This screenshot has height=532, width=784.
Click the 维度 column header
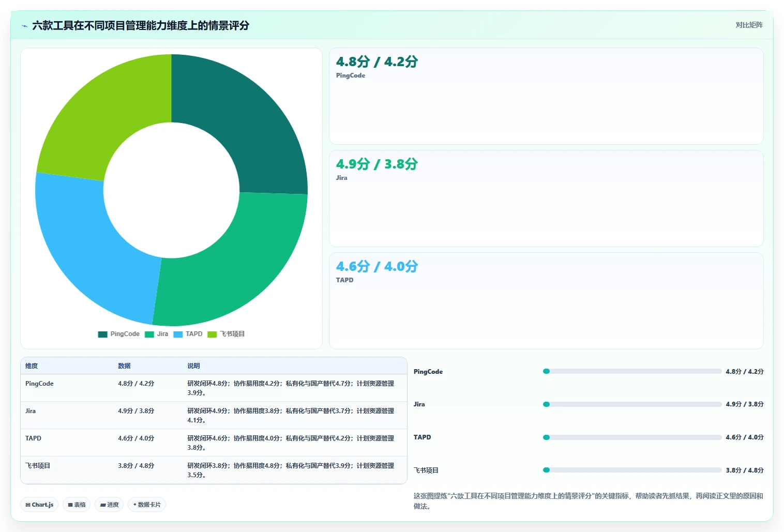coord(32,366)
